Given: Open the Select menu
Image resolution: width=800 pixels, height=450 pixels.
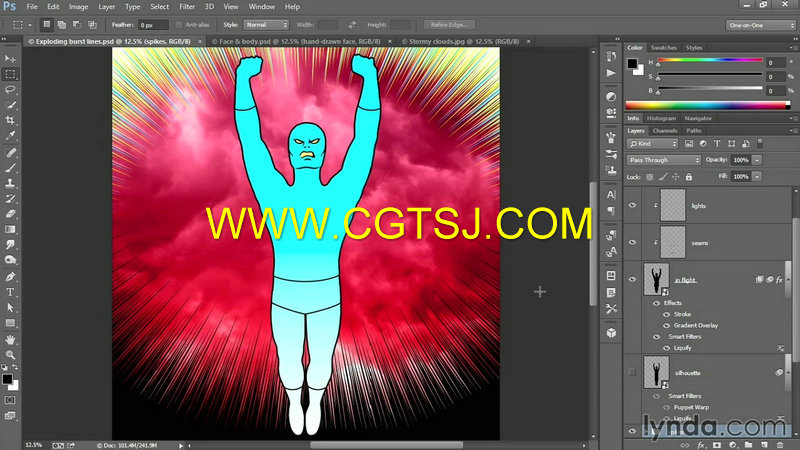Looking at the screenshot, I should [159, 7].
